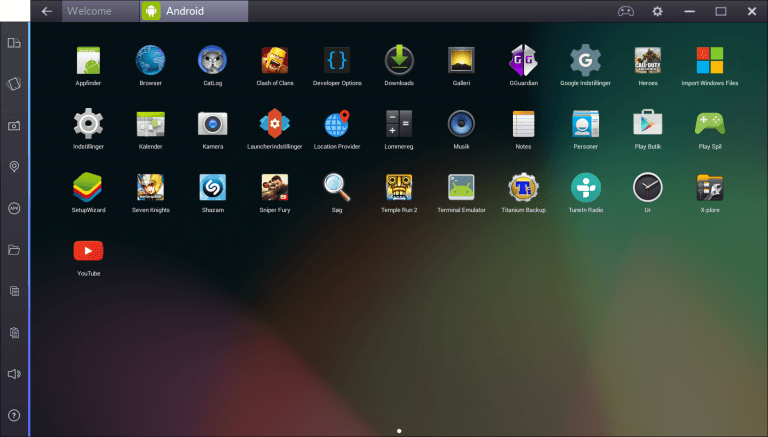This screenshot has height=437, width=768.
Task: Launch Titanium Backup
Action: tap(524, 187)
